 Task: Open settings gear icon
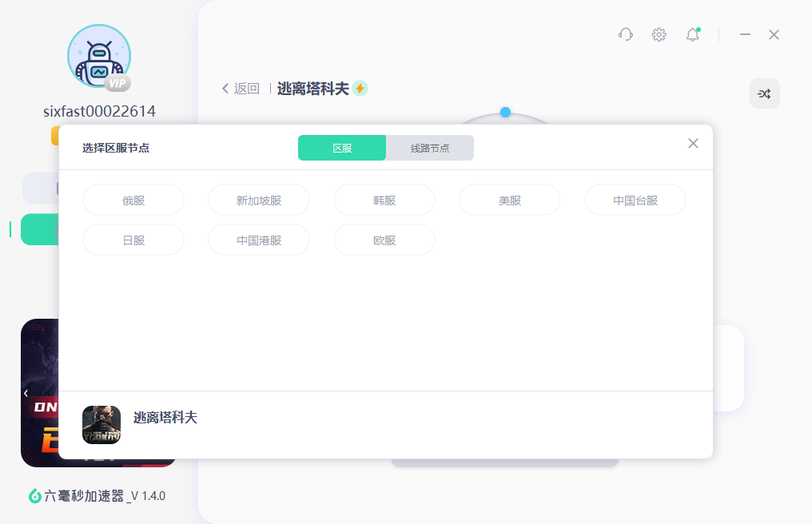659,34
